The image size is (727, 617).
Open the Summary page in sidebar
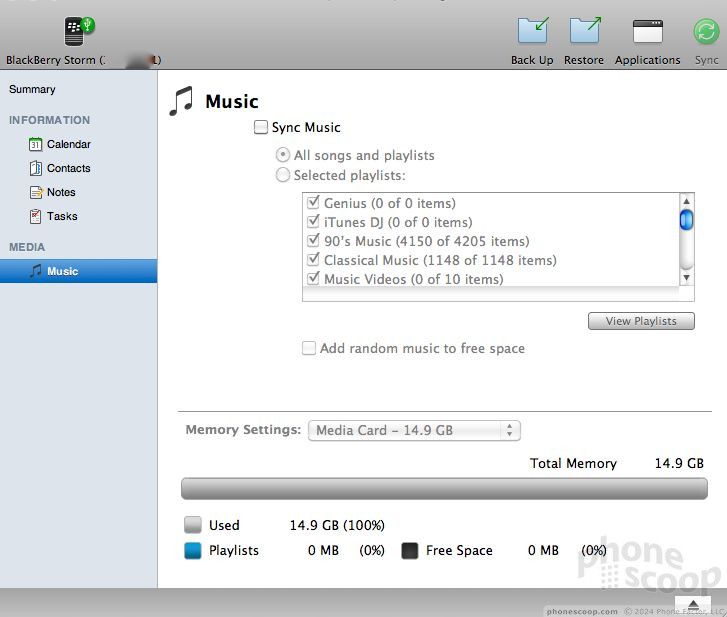[x=32, y=89]
